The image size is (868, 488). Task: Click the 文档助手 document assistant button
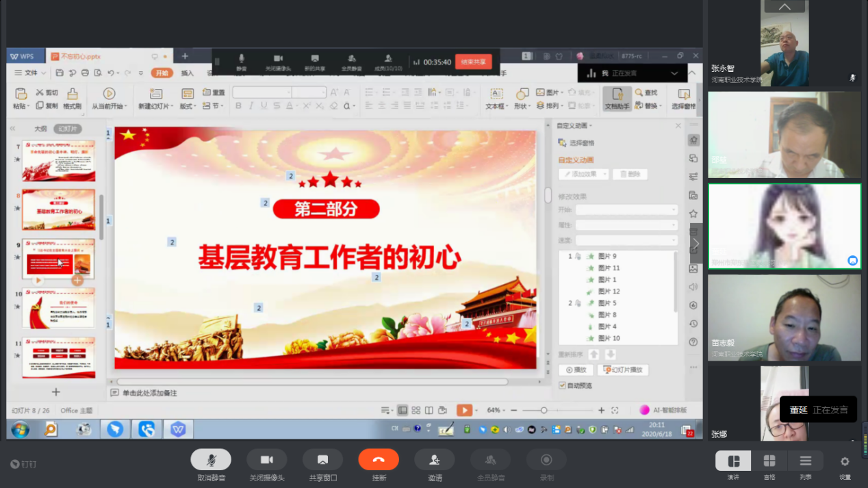pyautogui.click(x=617, y=99)
